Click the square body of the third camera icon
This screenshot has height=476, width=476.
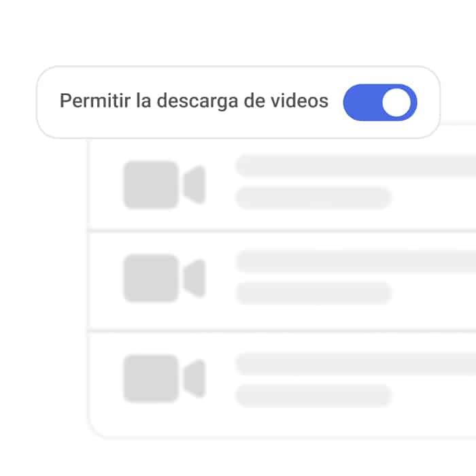tap(151, 379)
